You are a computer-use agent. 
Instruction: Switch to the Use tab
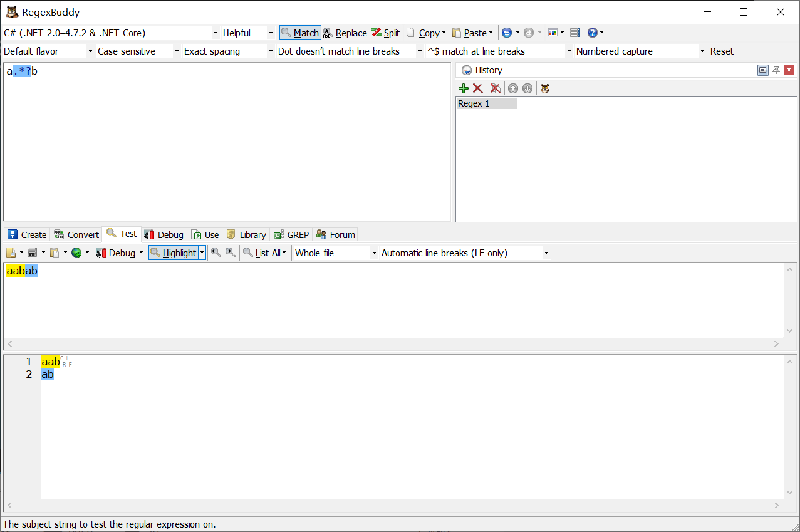point(205,234)
